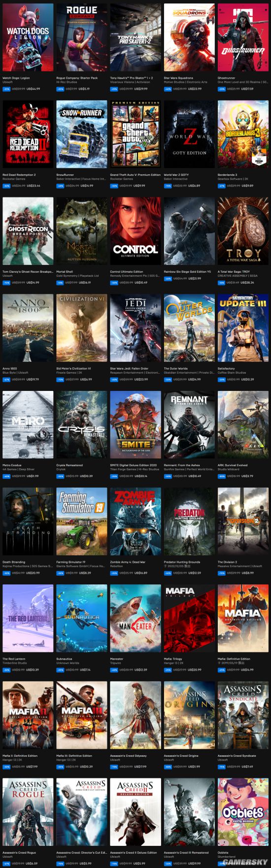Open the Ooblets early access cover
This screenshot has height=868, width=271.
(243, 812)
